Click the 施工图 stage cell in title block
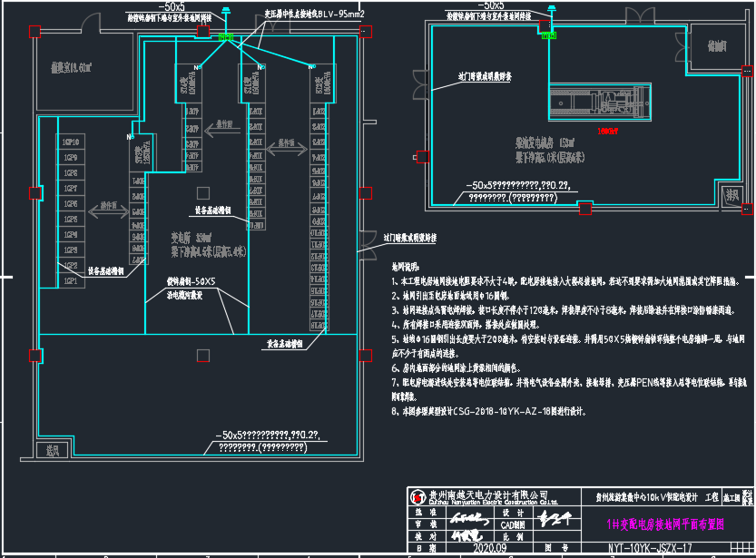 (731, 498)
